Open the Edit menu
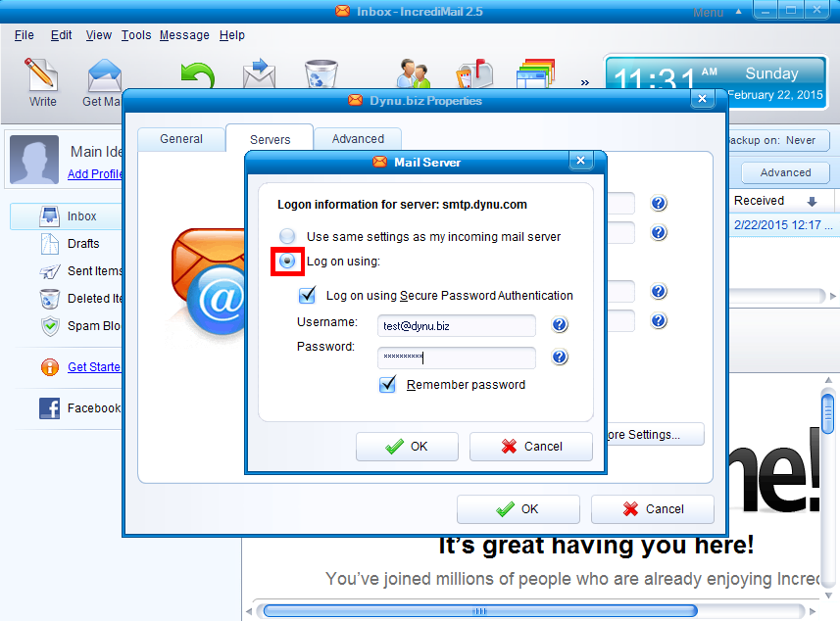 (61, 35)
